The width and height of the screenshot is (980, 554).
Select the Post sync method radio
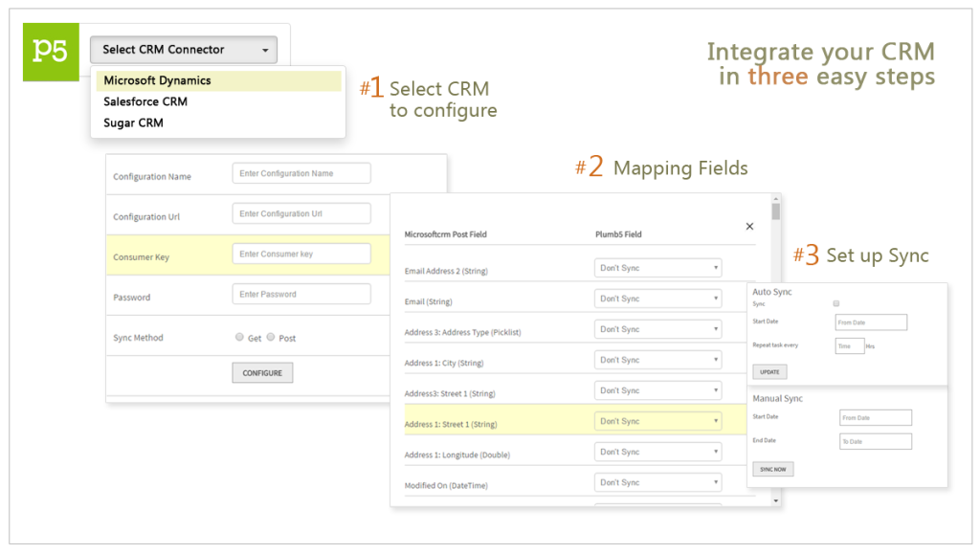coord(271,337)
